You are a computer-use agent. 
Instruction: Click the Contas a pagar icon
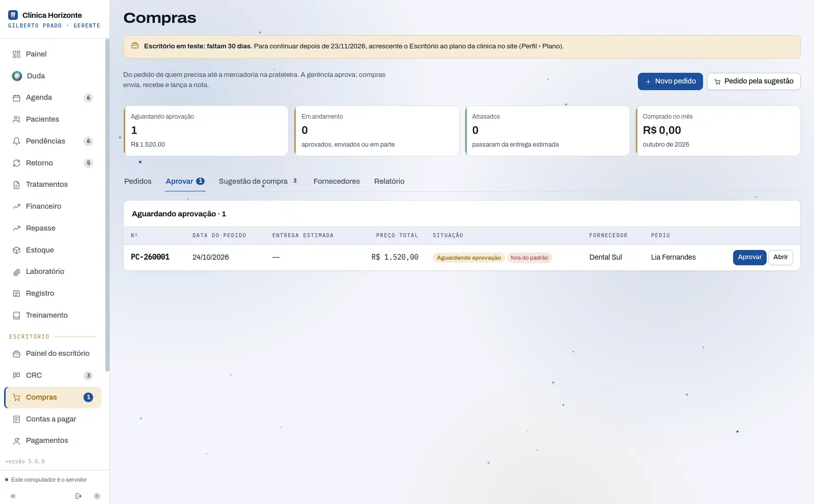(16, 419)
